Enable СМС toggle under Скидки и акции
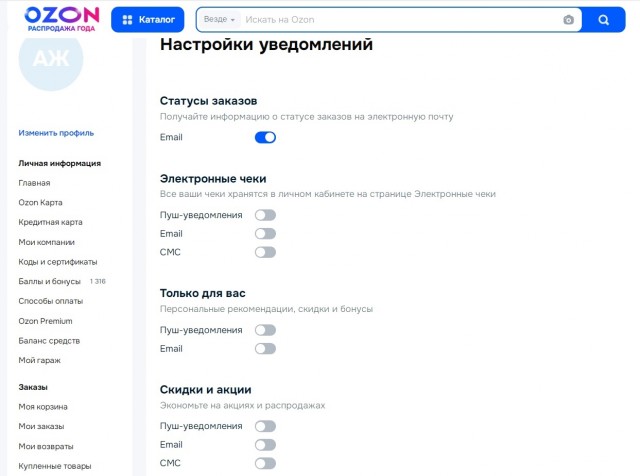The height and width of the screenshot is (476, 640). [265, 463]
